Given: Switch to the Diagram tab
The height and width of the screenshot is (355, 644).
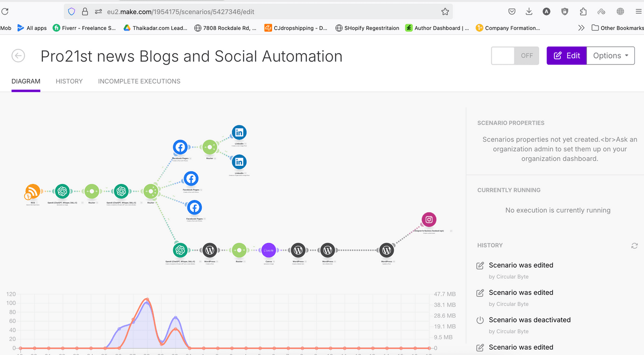Looking at the screenshot, I should click(x=26, y=82).
